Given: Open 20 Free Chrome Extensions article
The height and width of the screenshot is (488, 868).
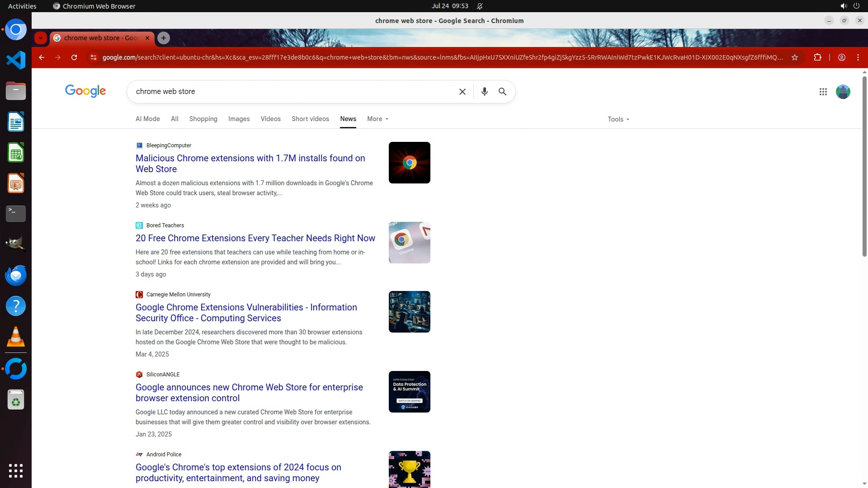Looking at the screenshot, I should click(x=255, y=238).
